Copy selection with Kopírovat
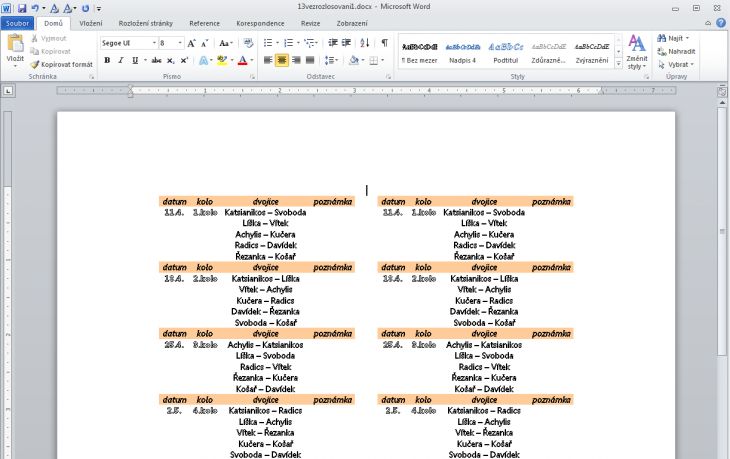Viewport: 730px width, 459px height. point(51,51)
